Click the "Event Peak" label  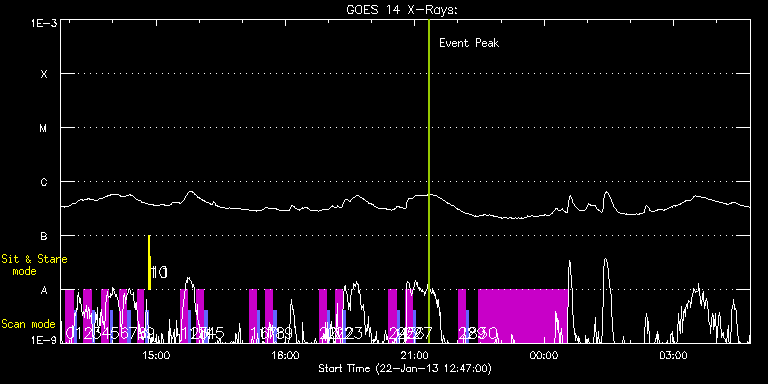coord(469,43)
